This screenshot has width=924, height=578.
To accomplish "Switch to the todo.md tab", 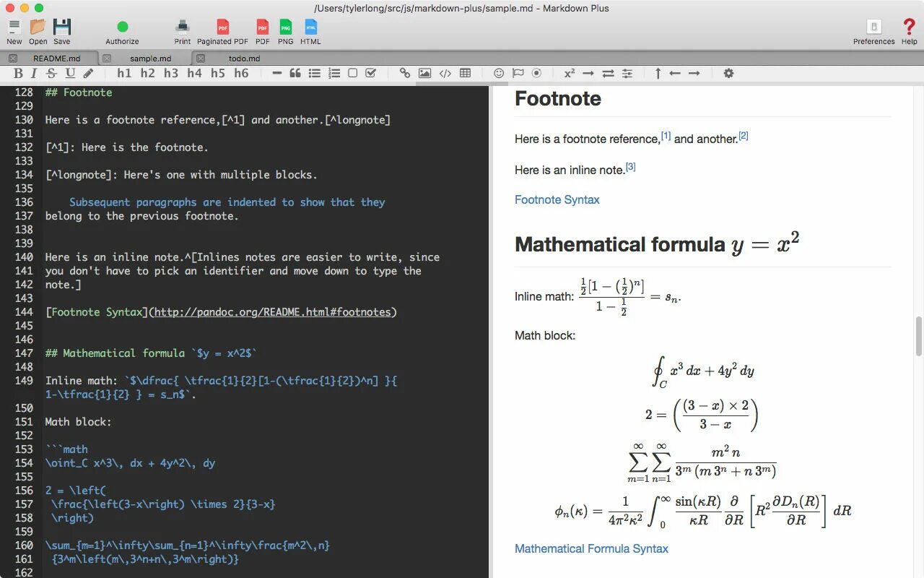I will pos(244,58).
